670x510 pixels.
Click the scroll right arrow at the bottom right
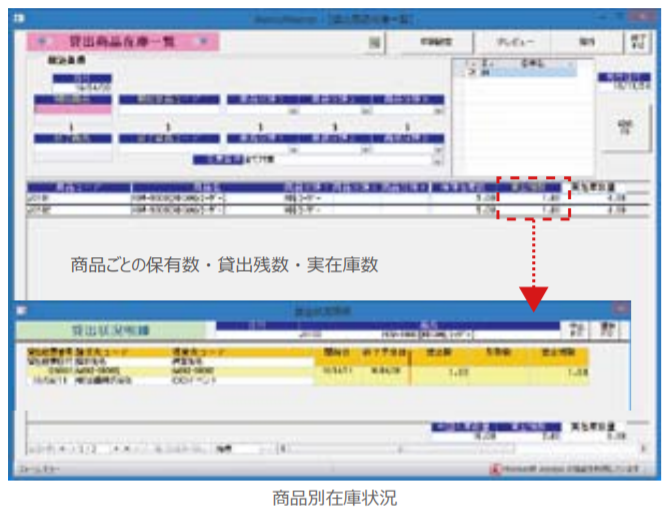coord(644,448)
